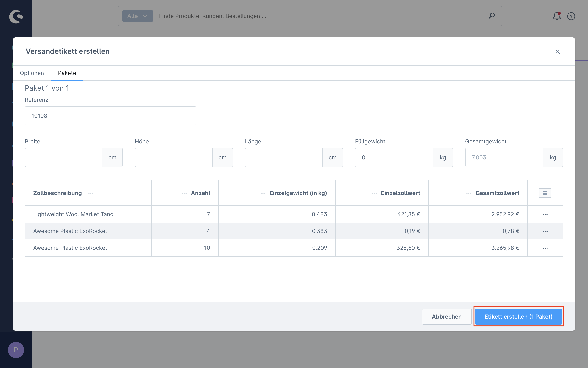The height and width of the screenshot is (368, 588).
Task: Open the notifications bell
Action: click(557, 16)
